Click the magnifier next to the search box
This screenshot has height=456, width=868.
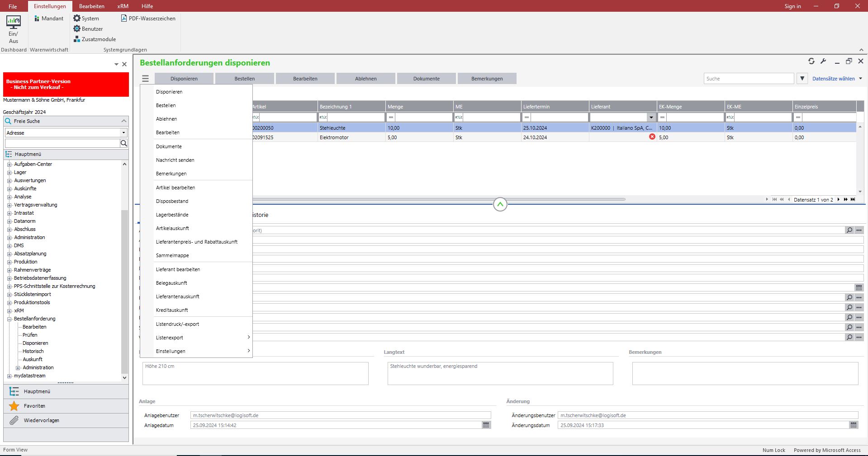pyautogui.click(x=123, y=143)
